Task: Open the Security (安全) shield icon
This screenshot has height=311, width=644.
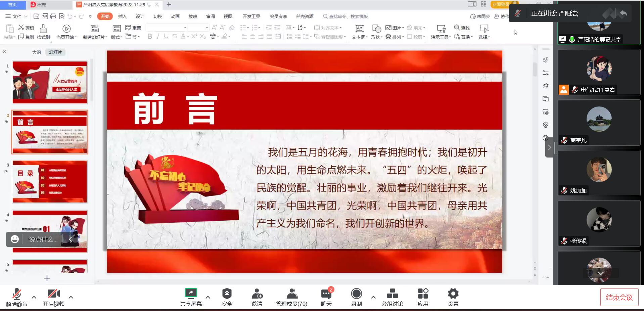Action: tap(227, 294)
